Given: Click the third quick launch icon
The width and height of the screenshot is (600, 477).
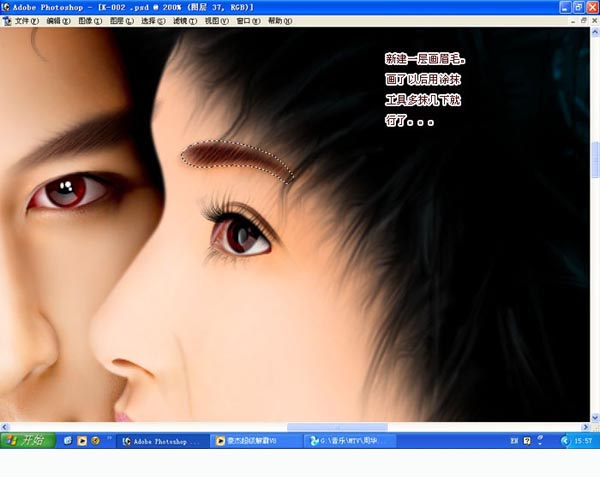Looking at the screenshot, I should [x=96, y=441].
